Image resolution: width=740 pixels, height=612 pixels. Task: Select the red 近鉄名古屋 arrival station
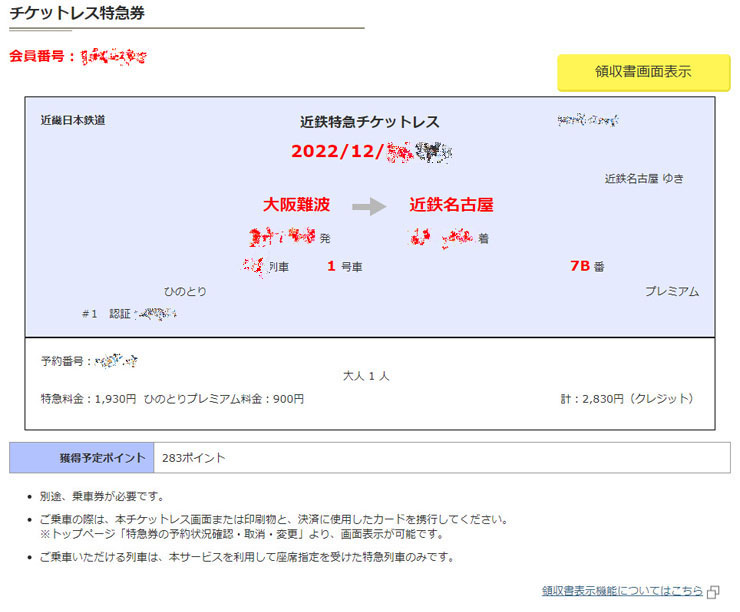[451, 205]
